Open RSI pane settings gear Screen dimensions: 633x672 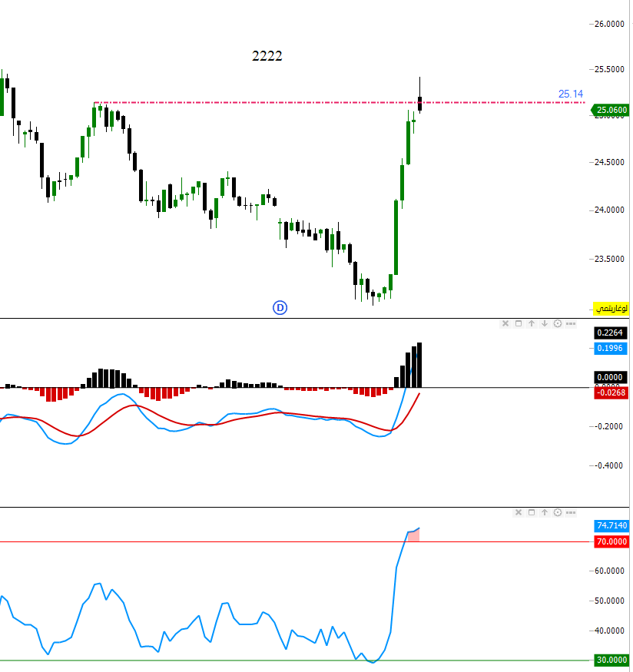[557, 512]
